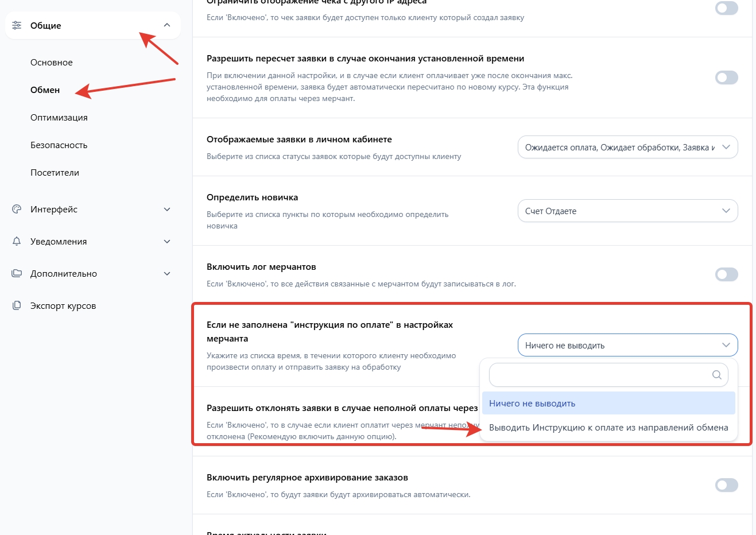The width and height of the screenshot is (756, 535).
Task: Go to the Оптимизация settings page
Action: (x=59, y=118)
